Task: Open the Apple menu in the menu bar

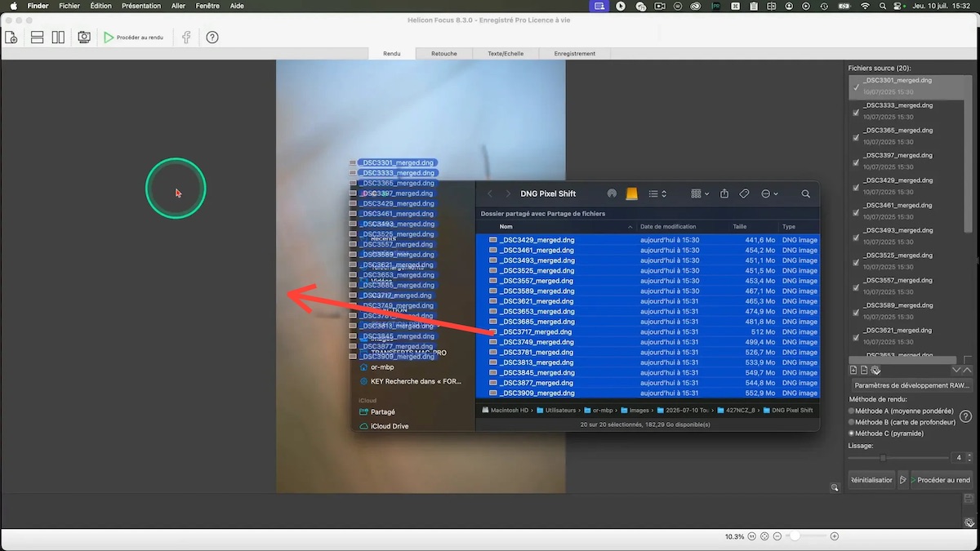Action: (13, 6)
